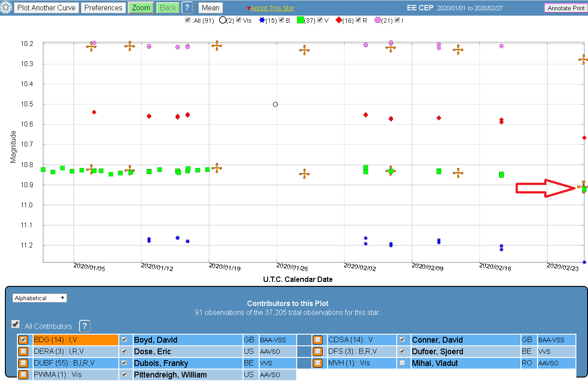Click highlight button beside PWMA observer
588x386 pixels.
[24, 375]
